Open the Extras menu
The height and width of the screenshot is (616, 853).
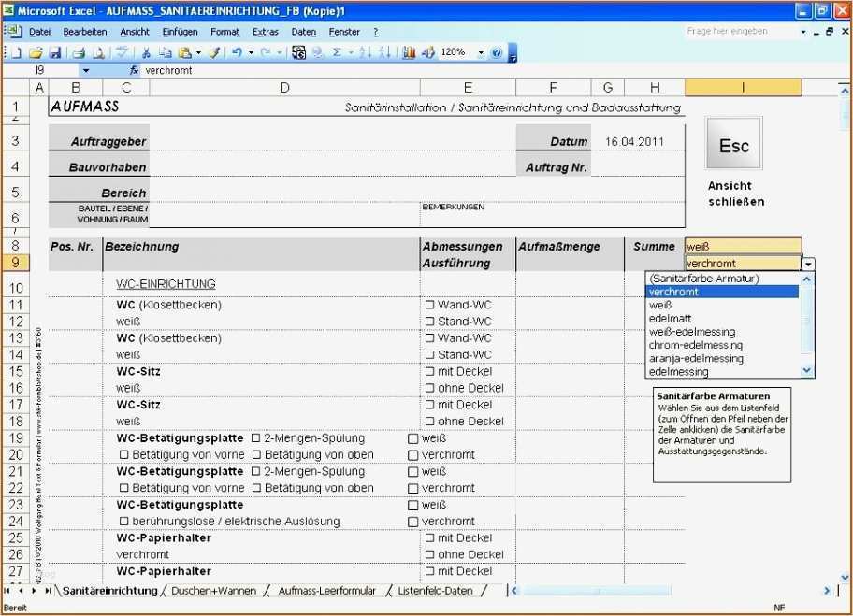[265, 31]
